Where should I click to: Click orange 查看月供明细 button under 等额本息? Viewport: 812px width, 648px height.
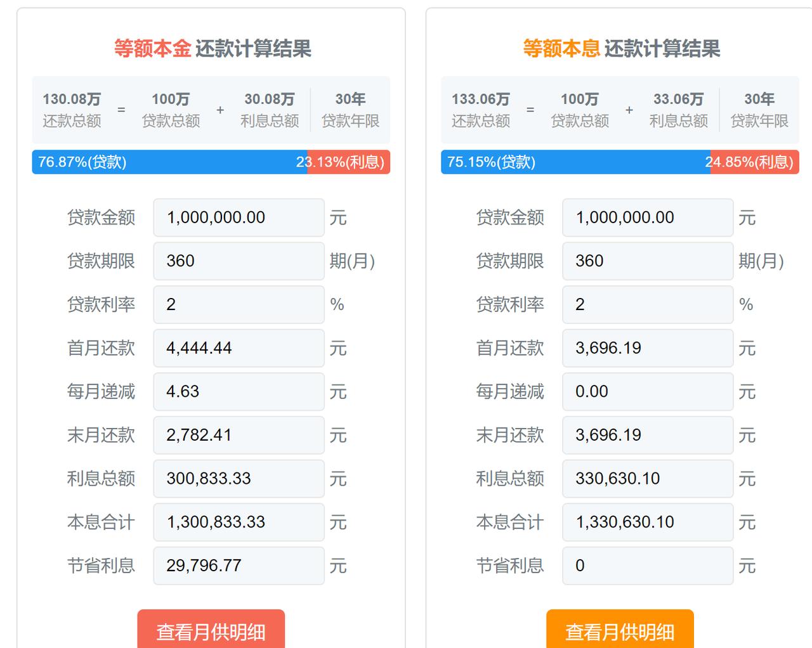coord(620,631)
